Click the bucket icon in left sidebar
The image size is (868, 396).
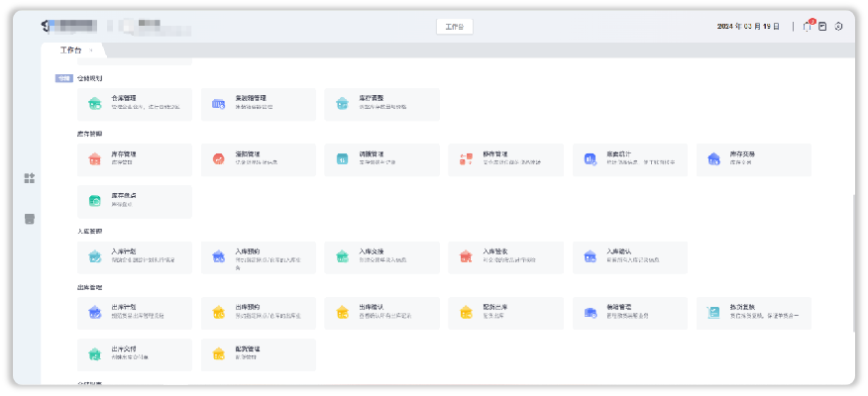[30, 219]
